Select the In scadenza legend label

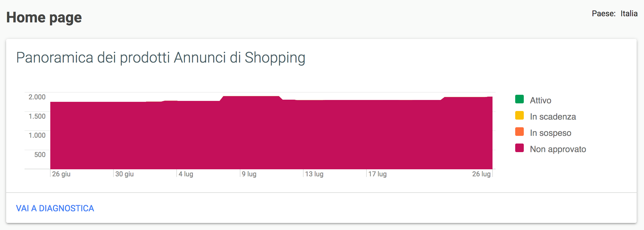click(x=553, y=117)
